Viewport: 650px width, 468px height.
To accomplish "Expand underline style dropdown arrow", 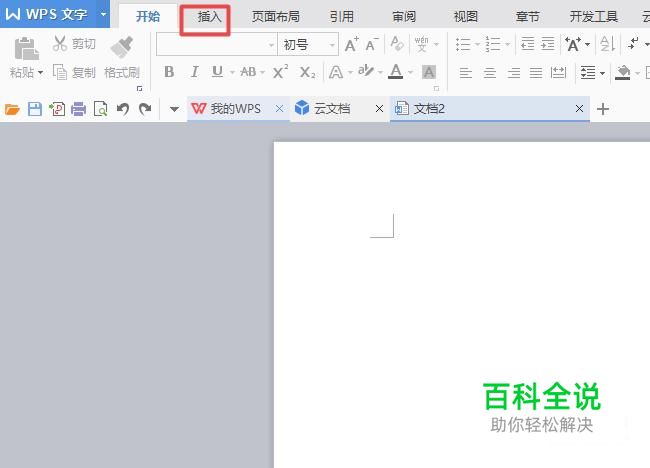I will [232, 73].
